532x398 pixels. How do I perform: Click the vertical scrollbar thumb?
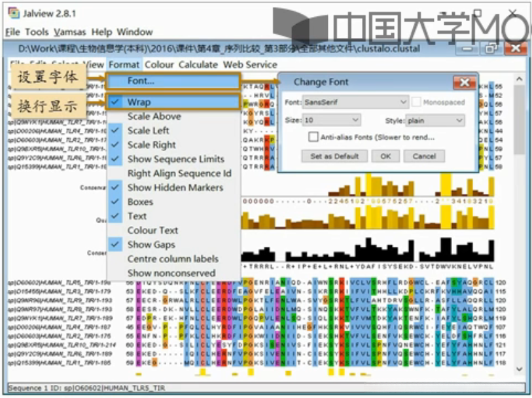click(519, 119)
